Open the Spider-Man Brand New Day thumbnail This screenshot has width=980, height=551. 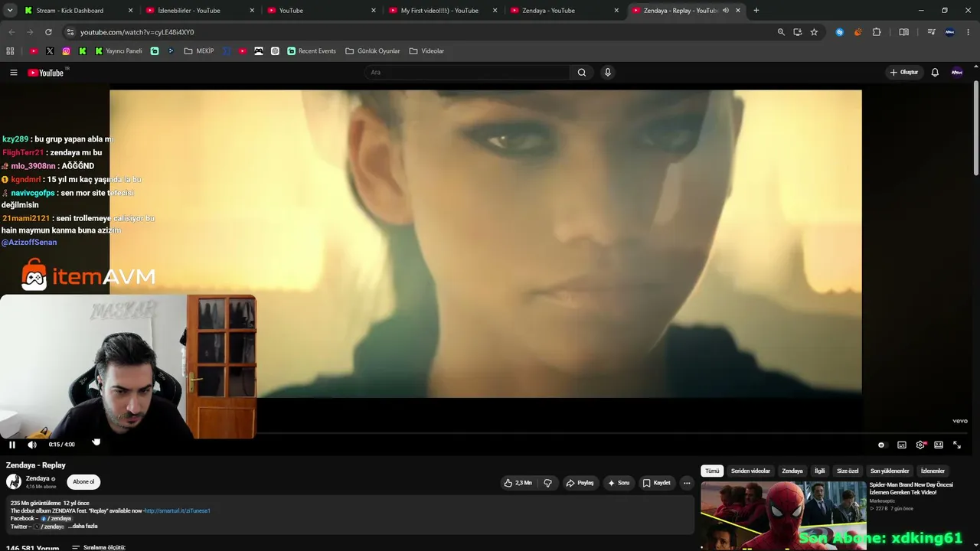783,515
